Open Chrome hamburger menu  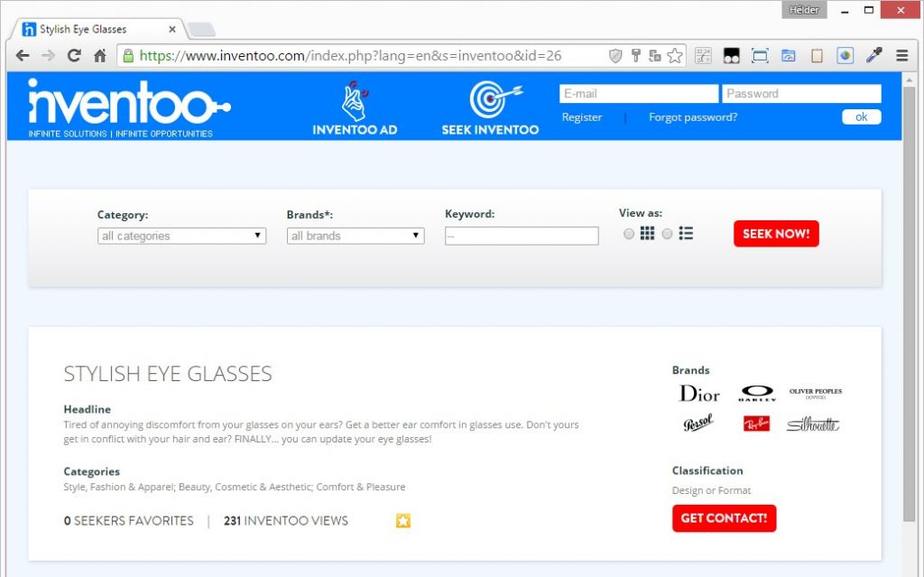901,56
